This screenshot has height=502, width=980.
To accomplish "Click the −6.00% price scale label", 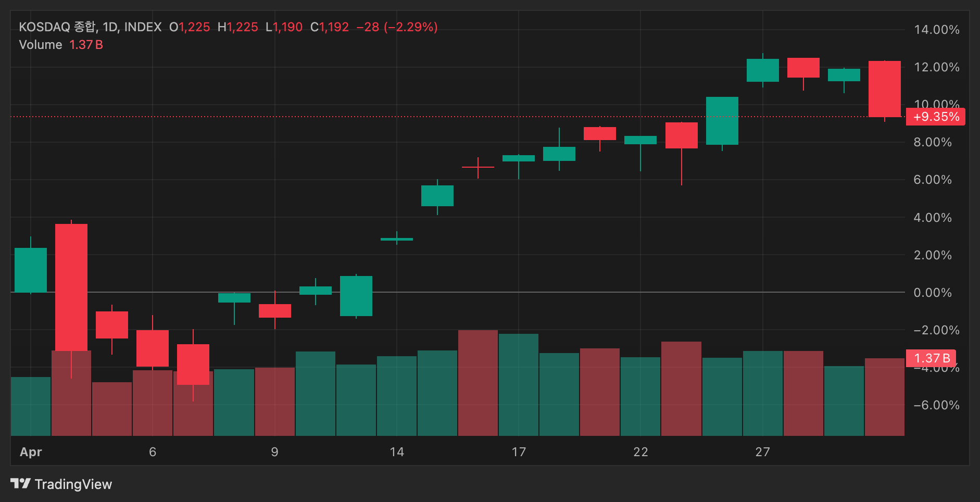I will (x=936, y=405).
